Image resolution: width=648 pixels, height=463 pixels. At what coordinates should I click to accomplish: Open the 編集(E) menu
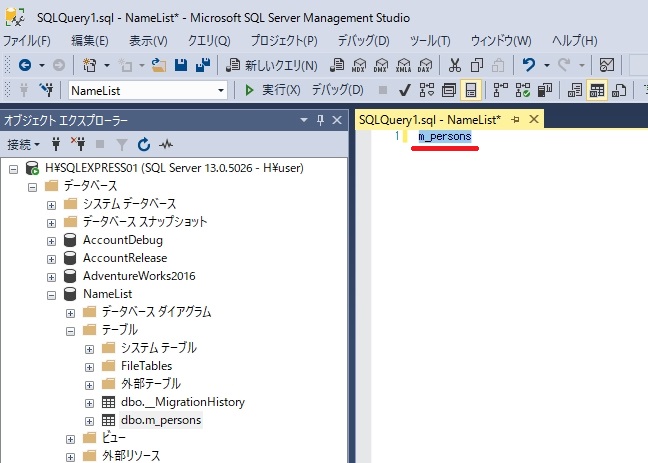[90, 41]
